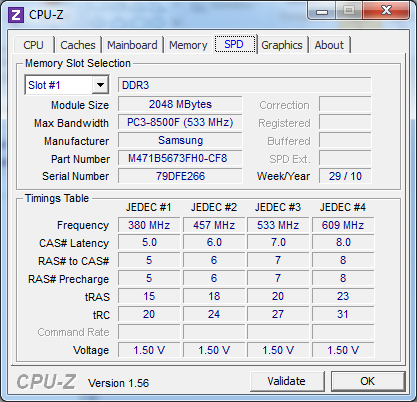Select the Slot #1 combo box
The height and width of the screenshot is (402, 417).
coord(67,85)
